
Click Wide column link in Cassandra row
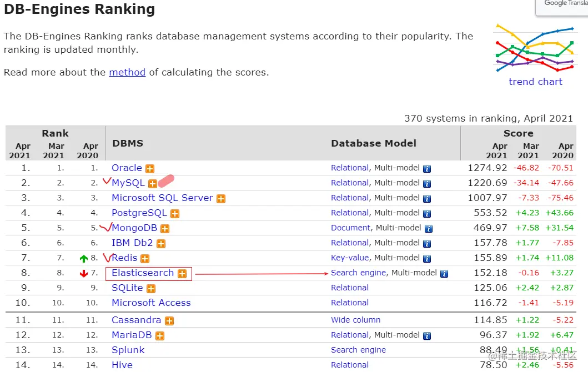click(355, 320)
